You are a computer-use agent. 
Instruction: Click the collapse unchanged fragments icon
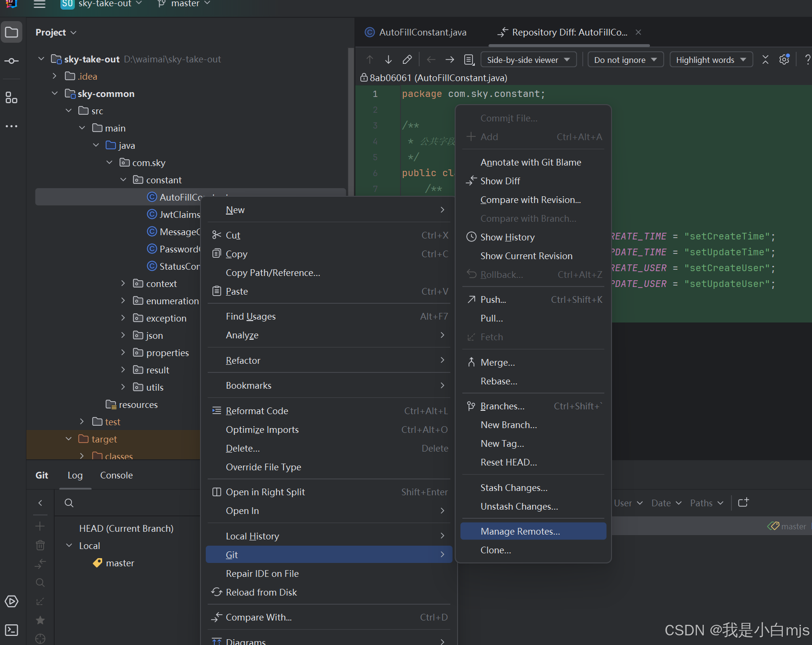(765, 60)
